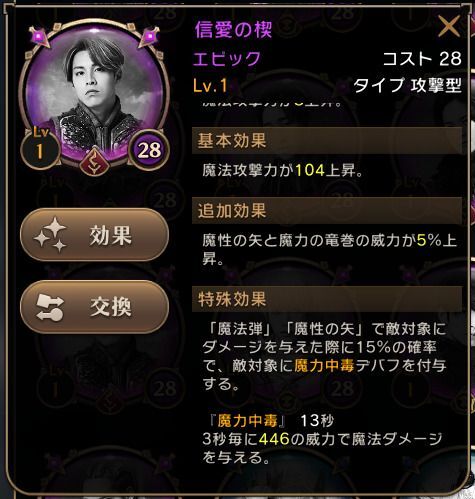Click the コスト 28 cost label

coord(422,59)
